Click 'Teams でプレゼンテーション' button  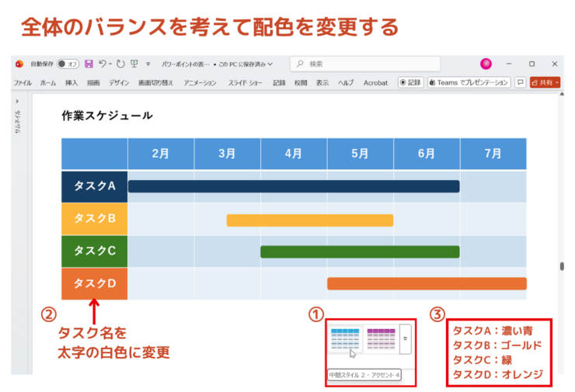tap(469, 82)
